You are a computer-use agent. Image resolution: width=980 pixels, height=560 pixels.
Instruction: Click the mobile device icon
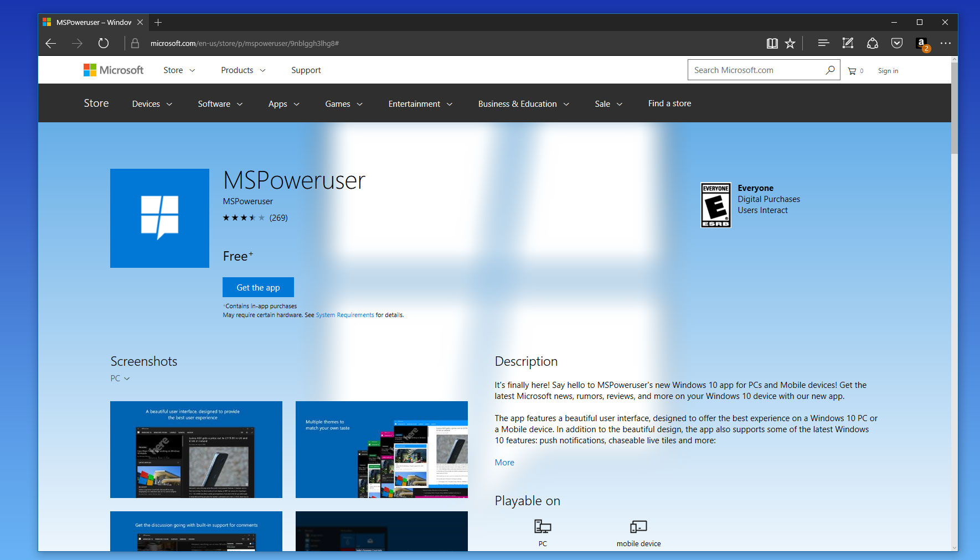638,526
